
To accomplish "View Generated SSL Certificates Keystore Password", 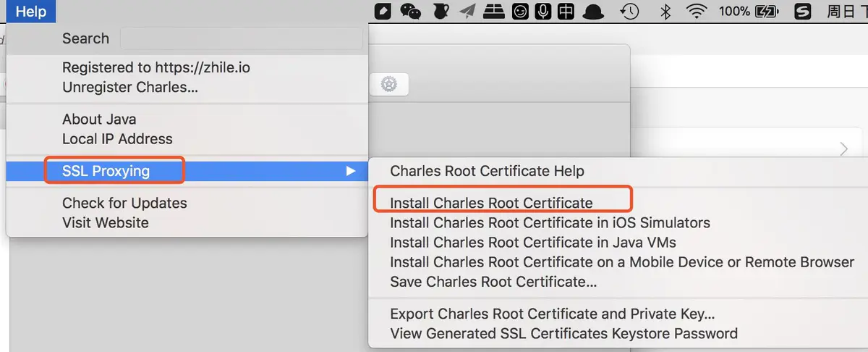I will 563,333.
